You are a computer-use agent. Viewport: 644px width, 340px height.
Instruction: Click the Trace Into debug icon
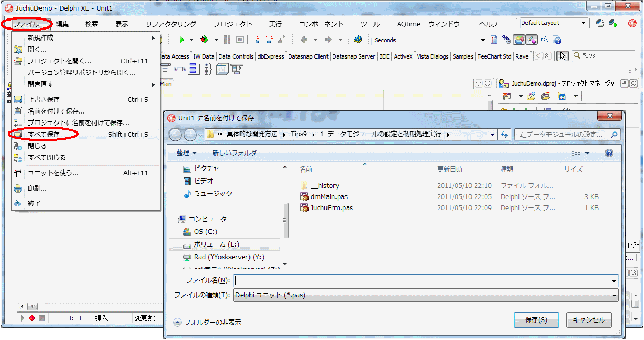[x=257, y=40]
